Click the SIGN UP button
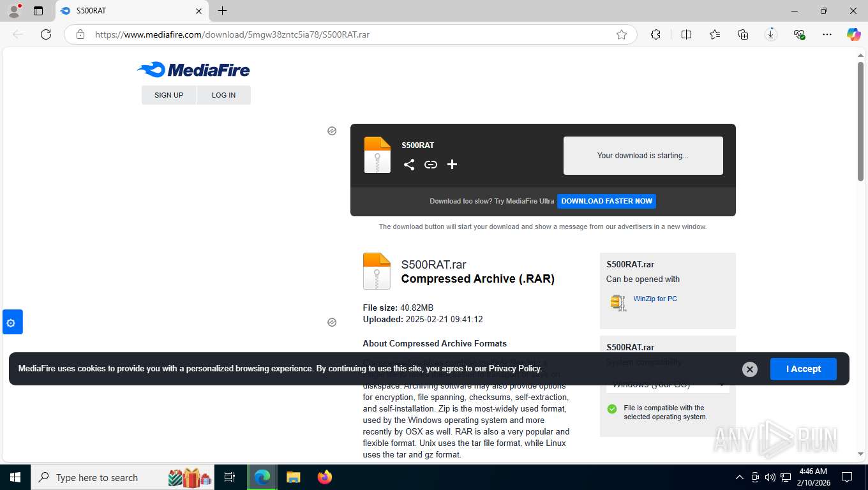The width and height of the screenshot is (868, 490). [168, 95]
